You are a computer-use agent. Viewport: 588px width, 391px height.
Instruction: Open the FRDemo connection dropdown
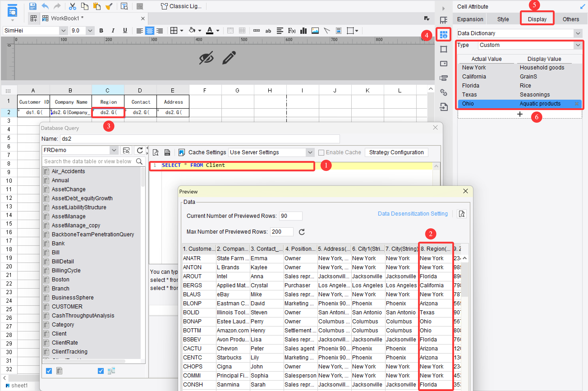coord(114,150)
